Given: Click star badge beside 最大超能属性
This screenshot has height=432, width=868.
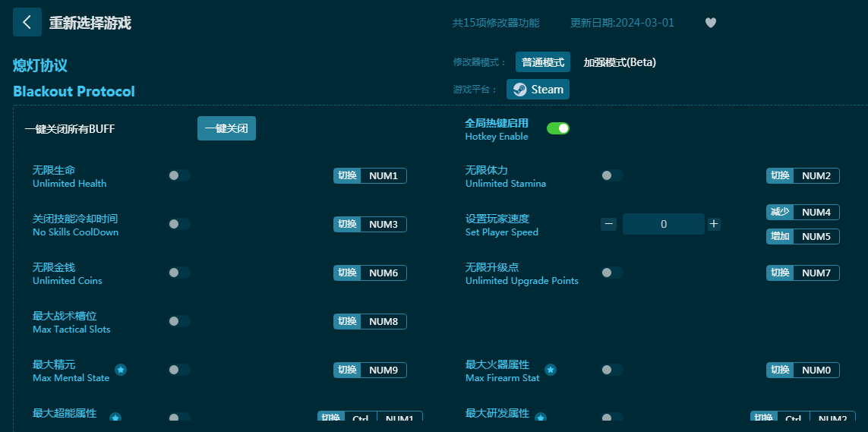Looking at the screenshot, I should click(115, 417).
